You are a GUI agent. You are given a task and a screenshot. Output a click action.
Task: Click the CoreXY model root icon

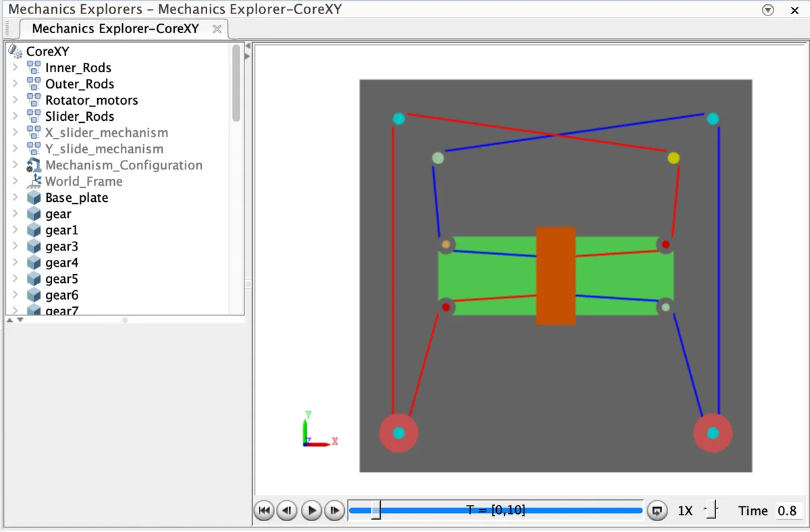16,51
